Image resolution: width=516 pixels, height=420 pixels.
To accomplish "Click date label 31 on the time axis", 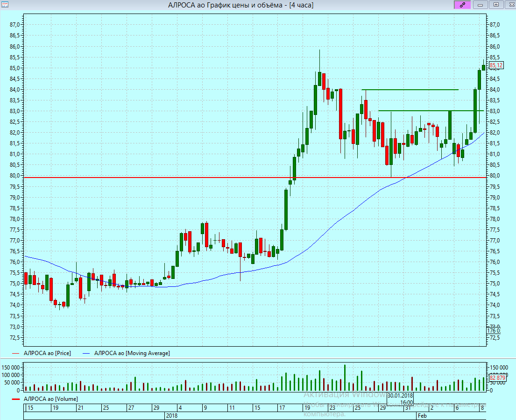I will coord(408,408).
